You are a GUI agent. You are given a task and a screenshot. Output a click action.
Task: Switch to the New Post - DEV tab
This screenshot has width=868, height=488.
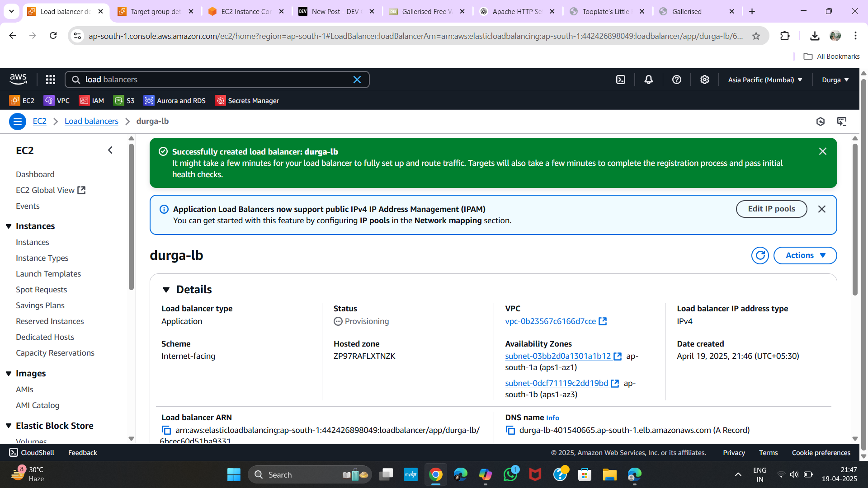(x=336, y=11)
